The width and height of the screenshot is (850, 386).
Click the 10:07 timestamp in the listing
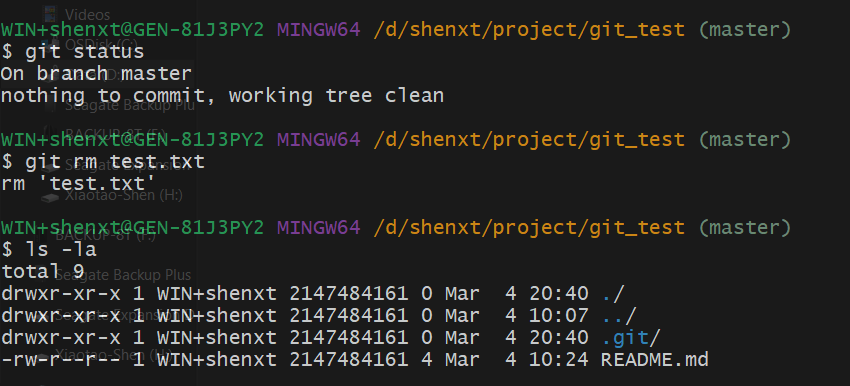559,316
